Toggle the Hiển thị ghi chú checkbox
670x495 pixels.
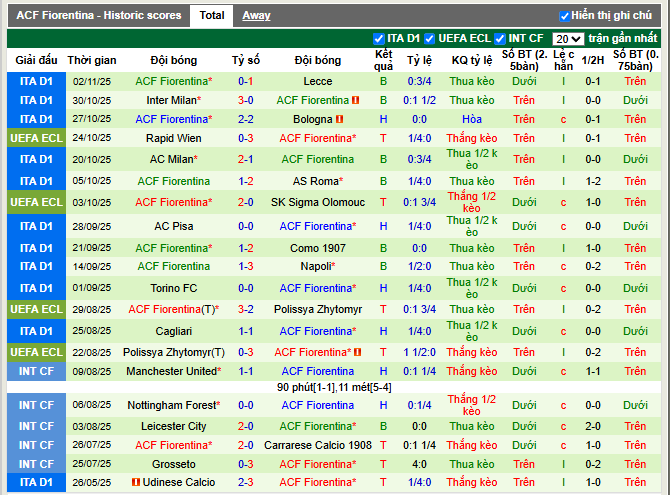(x=564, y=16)
